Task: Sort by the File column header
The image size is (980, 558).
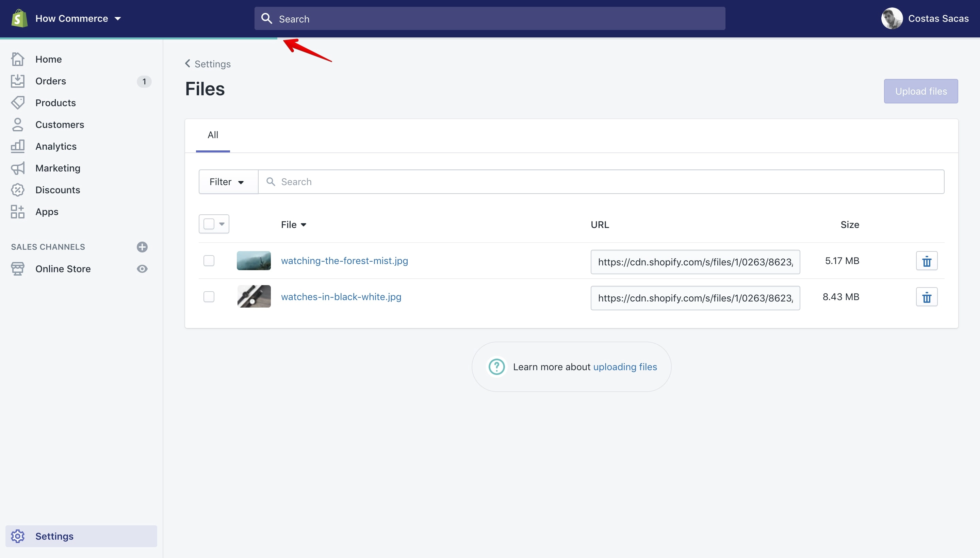Action: click(x=294, y=225)
